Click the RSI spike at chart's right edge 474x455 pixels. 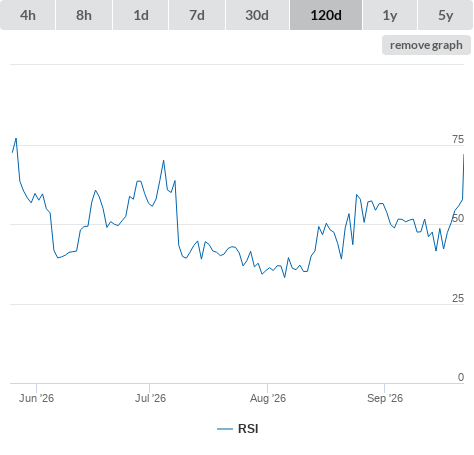tap(463, 155)
